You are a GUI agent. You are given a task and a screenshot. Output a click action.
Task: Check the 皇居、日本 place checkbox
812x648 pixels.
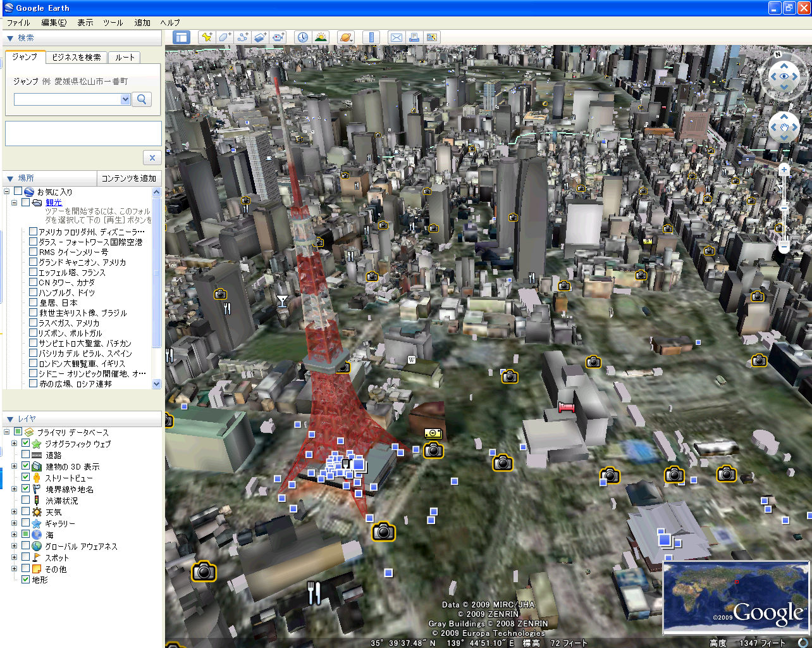point(33,302)
